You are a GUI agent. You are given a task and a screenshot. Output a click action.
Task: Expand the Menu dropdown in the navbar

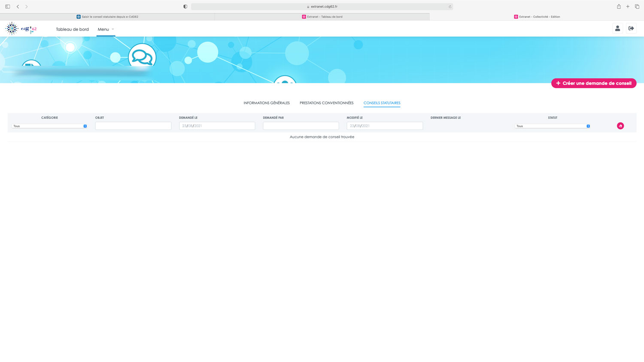coord(106,29)
